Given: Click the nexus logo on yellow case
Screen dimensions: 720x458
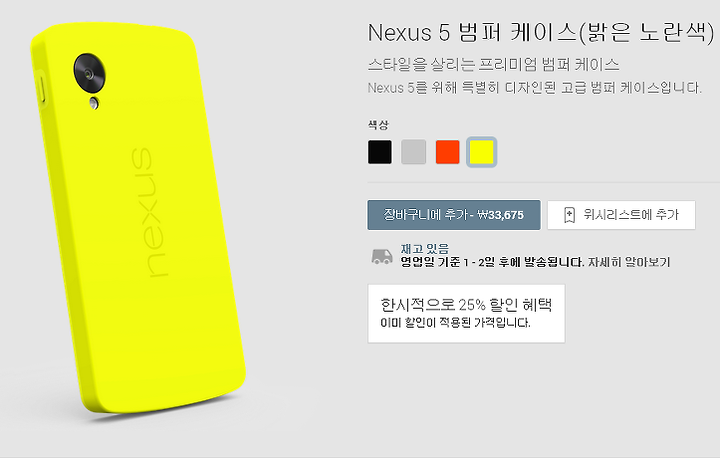Looking at the screenshot, I should (148, 213).
